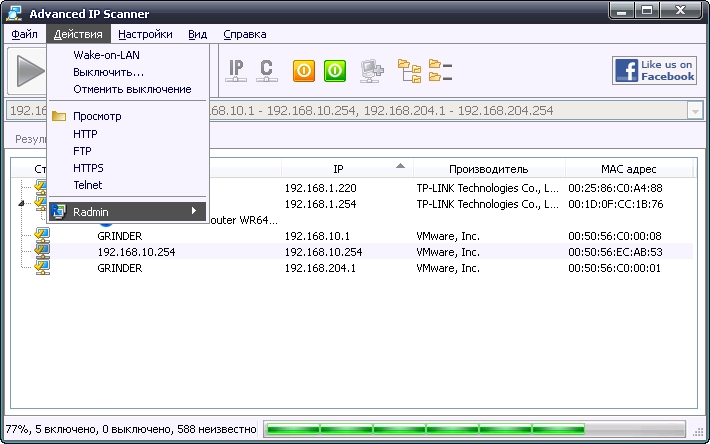Maximize the Advanced IP Scanner window
This screenshot has height=444, width=710.
647,11
